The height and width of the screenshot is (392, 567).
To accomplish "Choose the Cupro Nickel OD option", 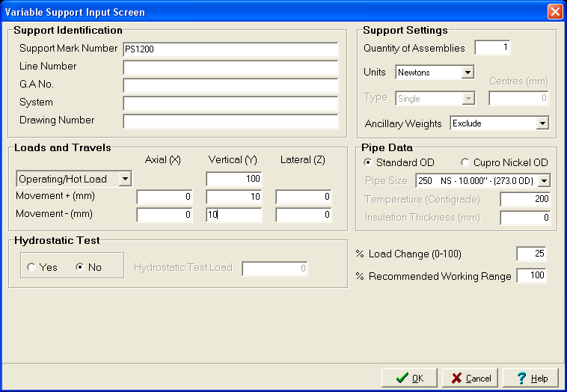I will pos(465,162).
